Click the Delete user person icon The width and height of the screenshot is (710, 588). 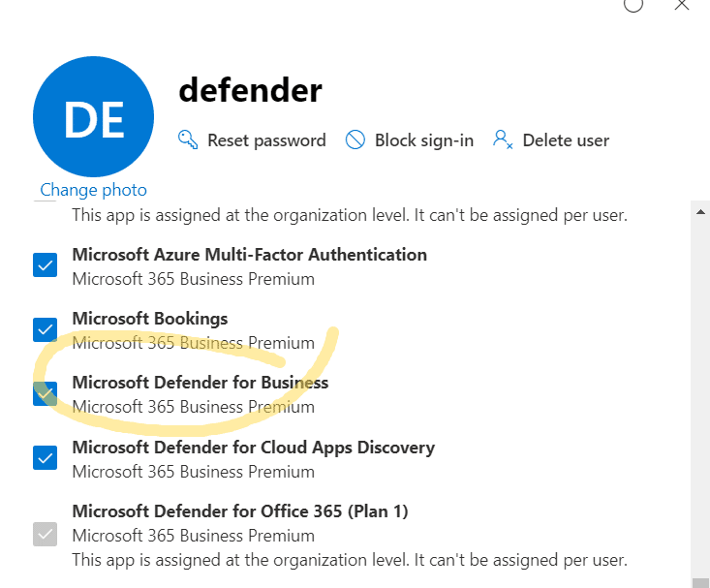click(503, 140)
